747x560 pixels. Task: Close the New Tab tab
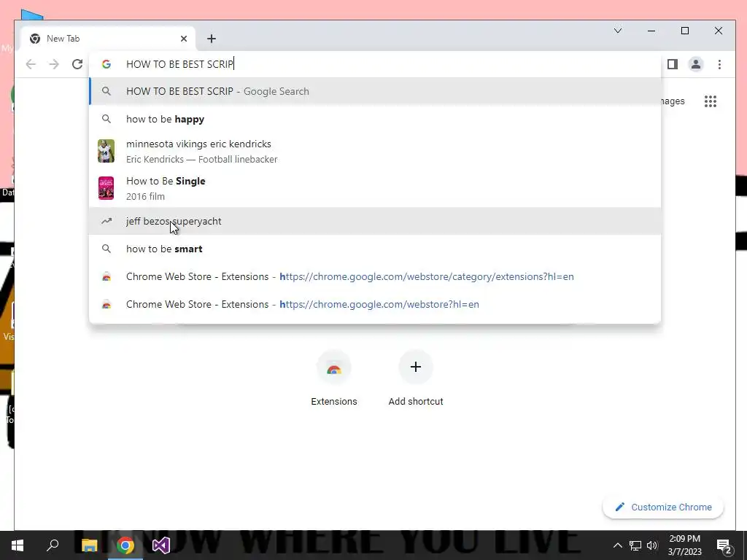[183, 39]
